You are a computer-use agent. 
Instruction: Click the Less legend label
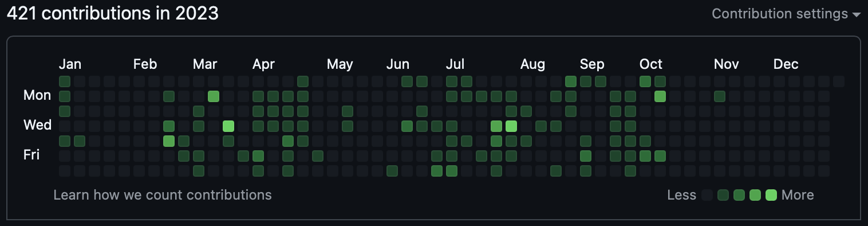tap(681, 195)
